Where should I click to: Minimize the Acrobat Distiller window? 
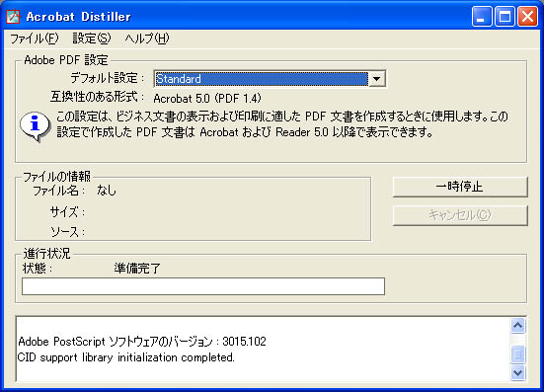[482, 17]
